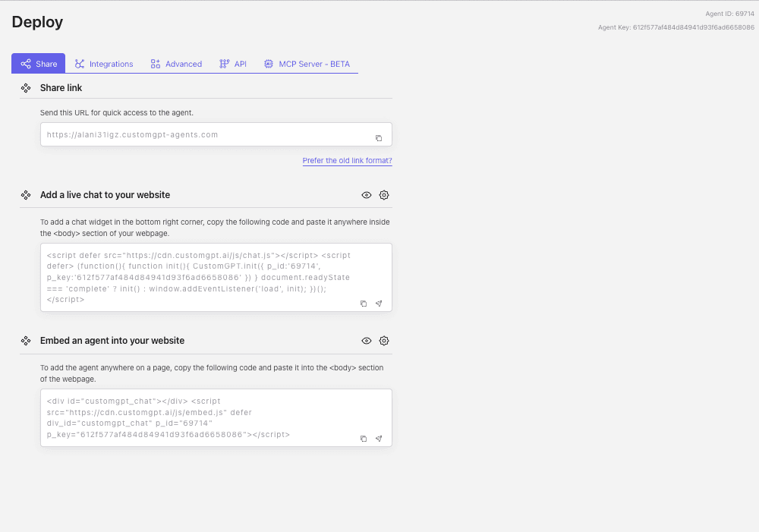
Task: Click the 'To add a chat widget' description
Action: [x=215, y=228]
